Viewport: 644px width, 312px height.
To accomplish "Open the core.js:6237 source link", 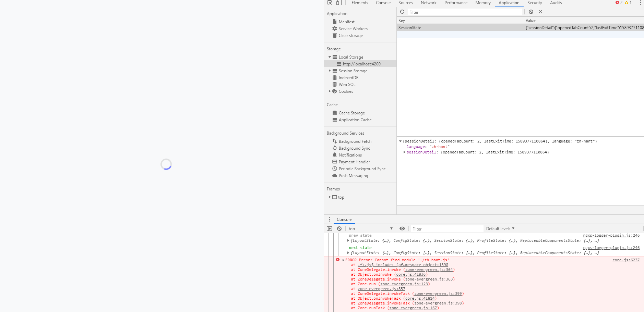I will (x=625, y=260).
